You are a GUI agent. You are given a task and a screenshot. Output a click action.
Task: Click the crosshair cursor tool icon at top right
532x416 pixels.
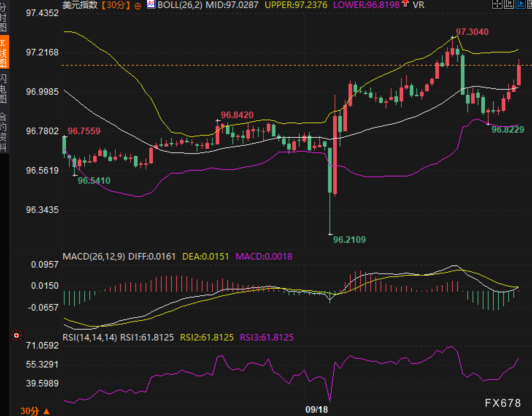pos(497,4)
